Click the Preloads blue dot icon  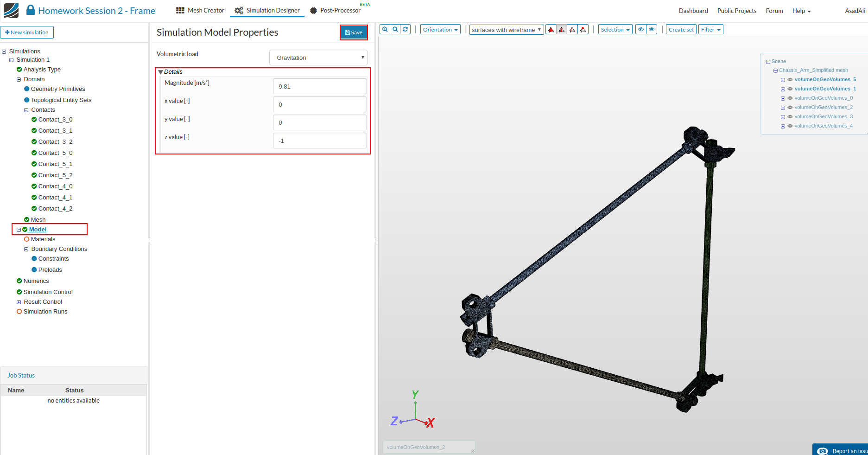pos(34,270)
